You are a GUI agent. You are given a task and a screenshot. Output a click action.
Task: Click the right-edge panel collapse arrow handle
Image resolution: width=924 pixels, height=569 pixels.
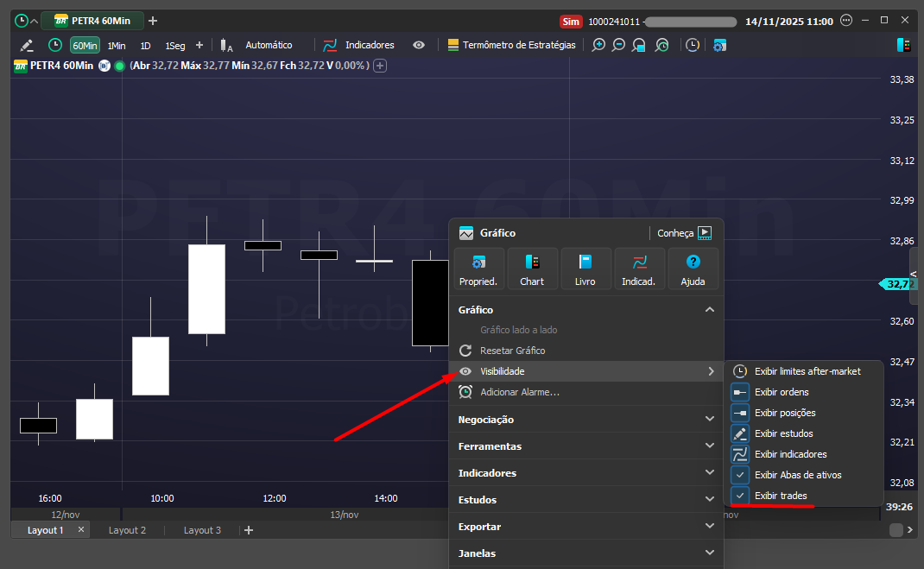pyautogui.click(x=914, y=275)
